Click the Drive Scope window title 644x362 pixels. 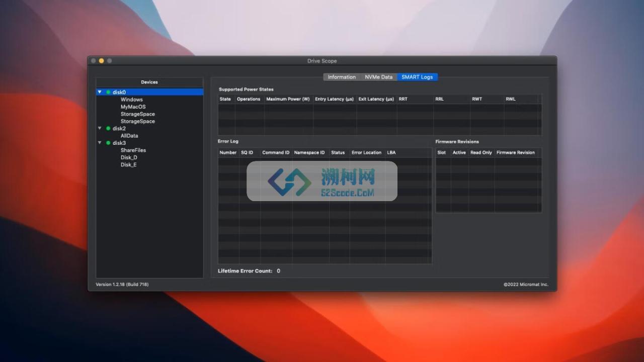click(322, 61)
